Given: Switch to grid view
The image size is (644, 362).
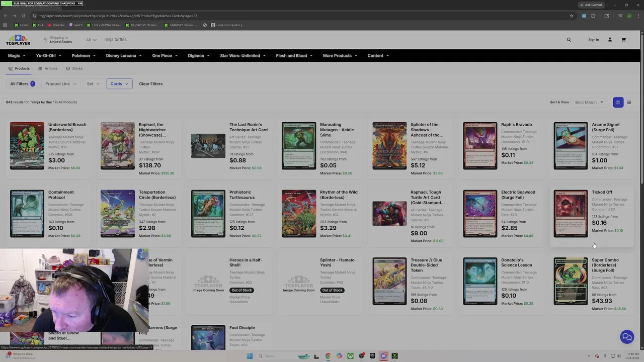Looking at the screenshot, I should point(618,102).
